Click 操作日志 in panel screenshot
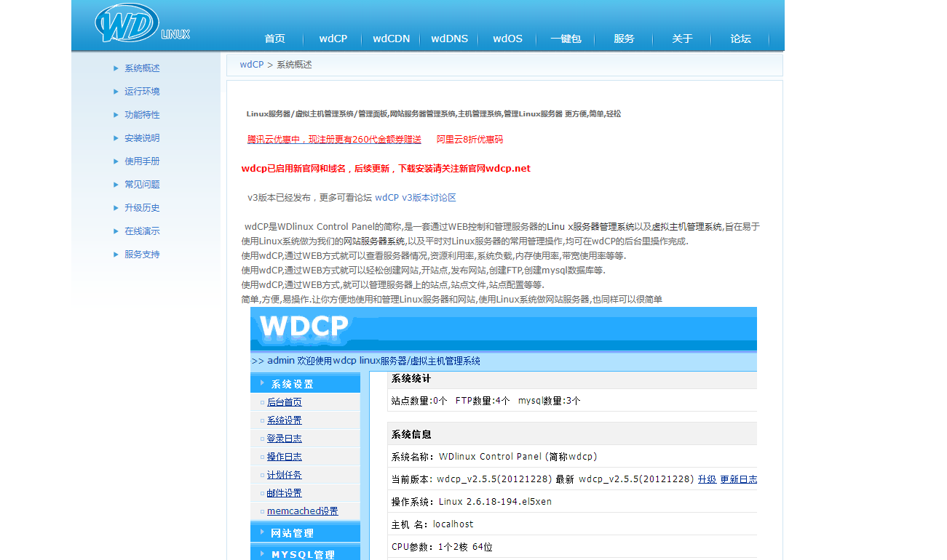 (x=284, y=457)
